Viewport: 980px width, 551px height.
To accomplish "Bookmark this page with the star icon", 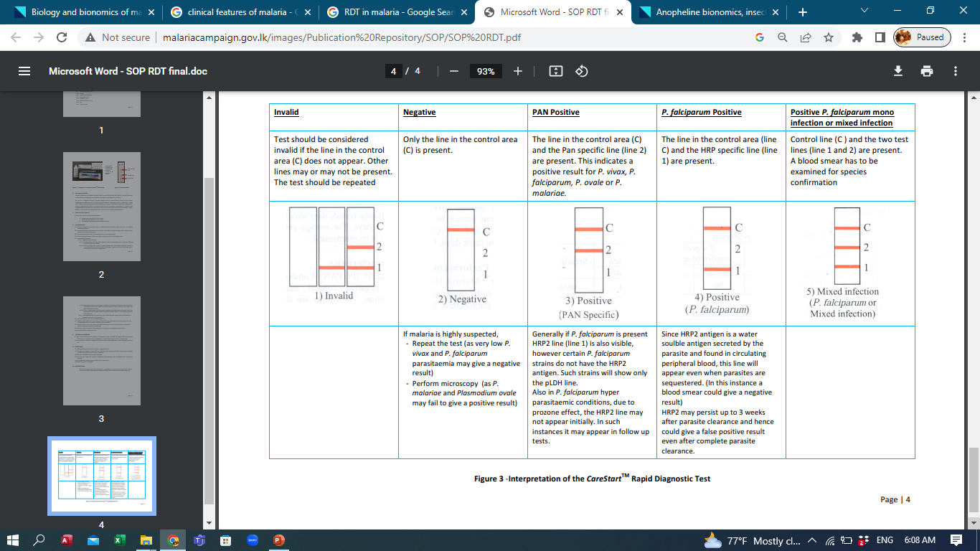I will pos(829,37).
